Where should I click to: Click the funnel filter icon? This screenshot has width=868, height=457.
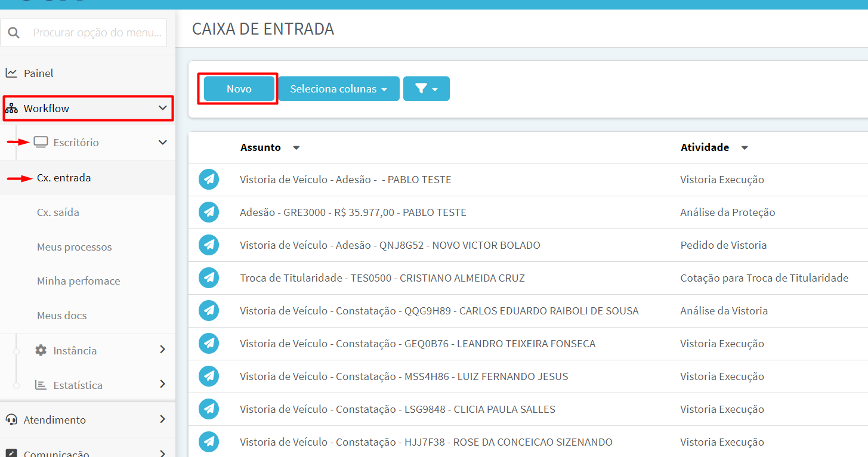pyautogui.click(x=421, y=89)
